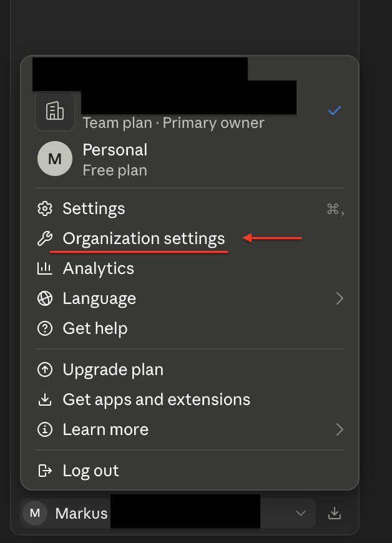The width and height of the screenshot is (392, 543).
Task: Click the download icon beside Get apps
Action: 45,399
